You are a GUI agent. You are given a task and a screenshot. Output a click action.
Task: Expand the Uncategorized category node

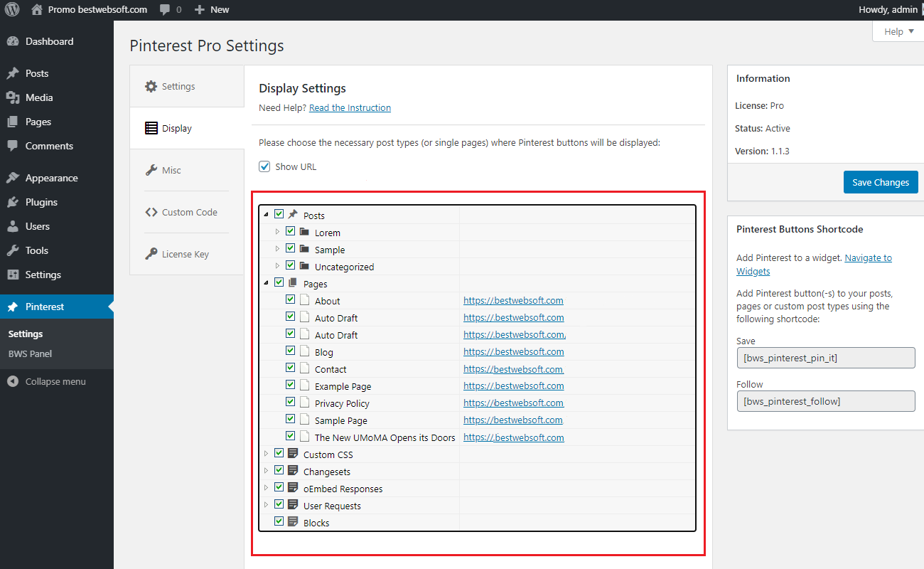tap(277, 266)
